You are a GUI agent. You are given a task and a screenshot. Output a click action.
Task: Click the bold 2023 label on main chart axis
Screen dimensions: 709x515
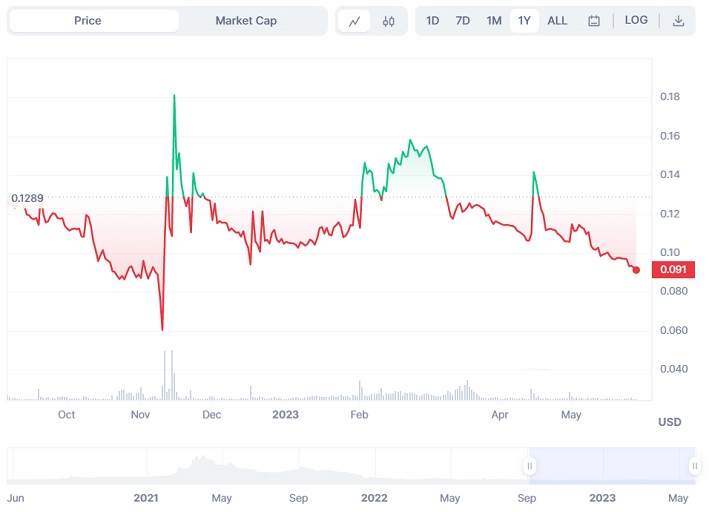[285, 415]
